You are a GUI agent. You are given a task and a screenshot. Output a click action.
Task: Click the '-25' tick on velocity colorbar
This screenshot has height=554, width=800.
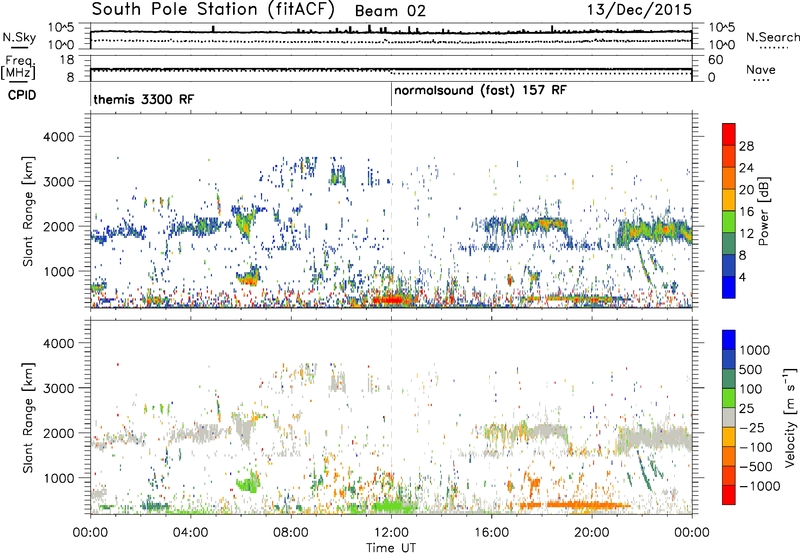pos(751,427)
